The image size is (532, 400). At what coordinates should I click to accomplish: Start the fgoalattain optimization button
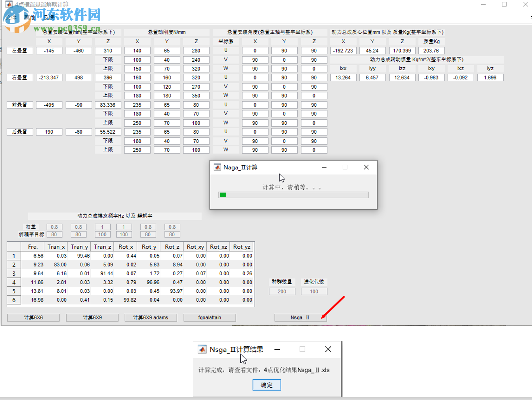click(210, 317)
